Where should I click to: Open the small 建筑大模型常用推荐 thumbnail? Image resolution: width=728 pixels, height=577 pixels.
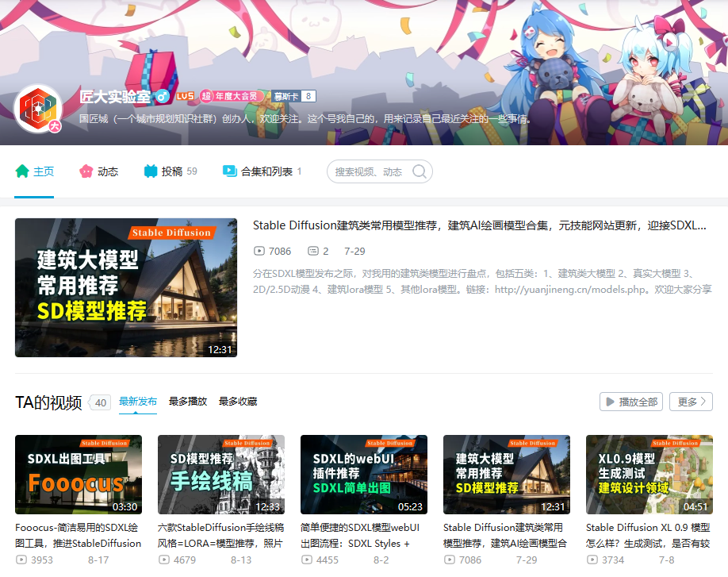[507, 475]
